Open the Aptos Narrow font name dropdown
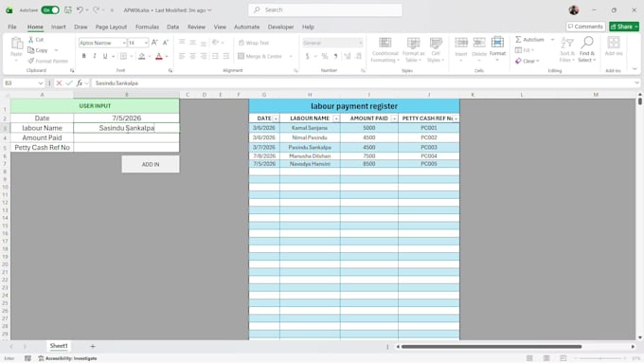The height and width of the screenshot is (363, 644). (x=124, y=43)
